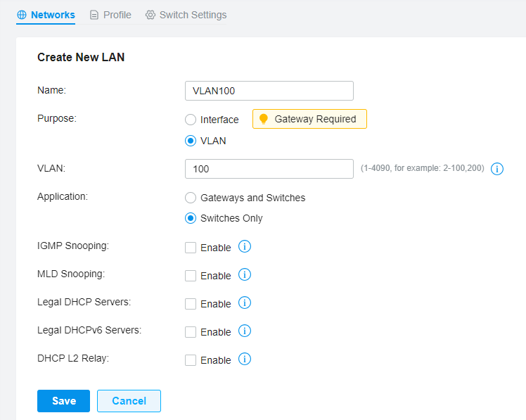Enable MLD Snooping checkbox
This screenshot has height=420, width=526.
point(191,276)
